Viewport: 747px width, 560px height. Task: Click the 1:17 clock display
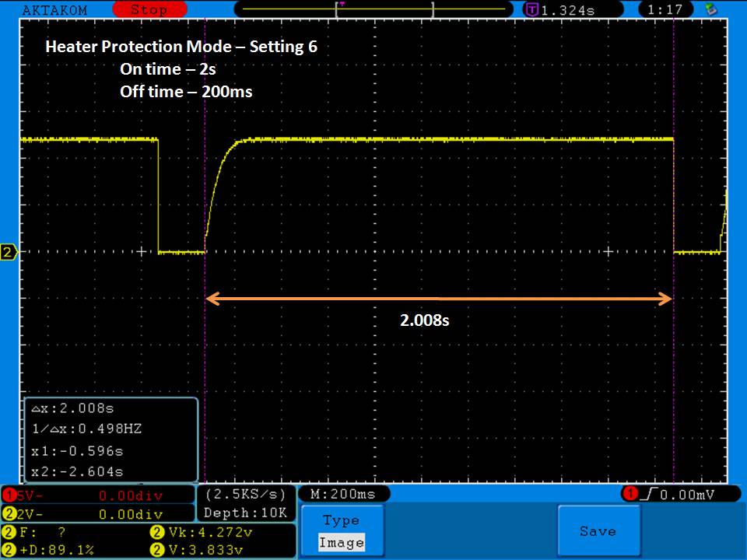pos(665,10)
